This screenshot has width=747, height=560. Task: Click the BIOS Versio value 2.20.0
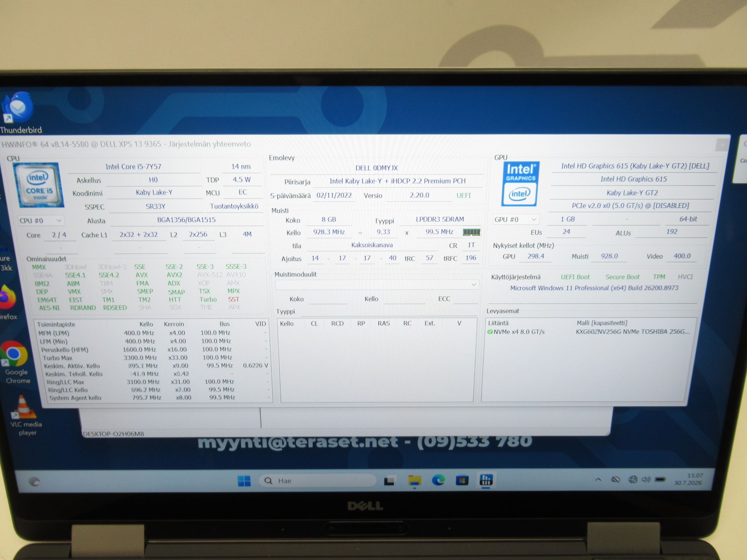coord(419,195)
